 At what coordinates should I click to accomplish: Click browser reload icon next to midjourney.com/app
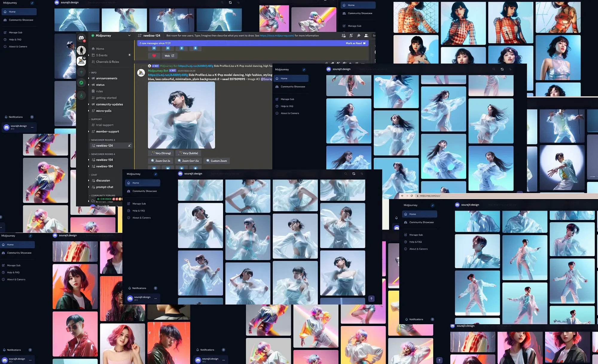412,196
